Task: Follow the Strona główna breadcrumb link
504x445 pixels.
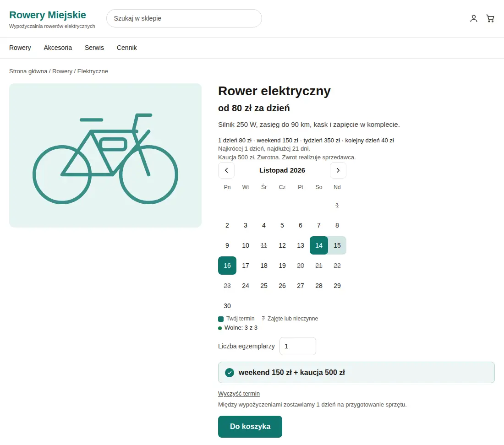Action: 28,71
